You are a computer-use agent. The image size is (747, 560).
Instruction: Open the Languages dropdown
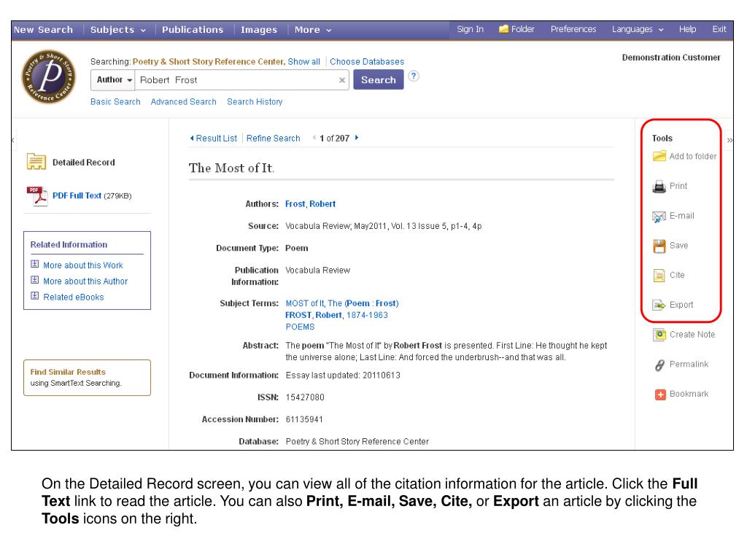coord(638,29)
